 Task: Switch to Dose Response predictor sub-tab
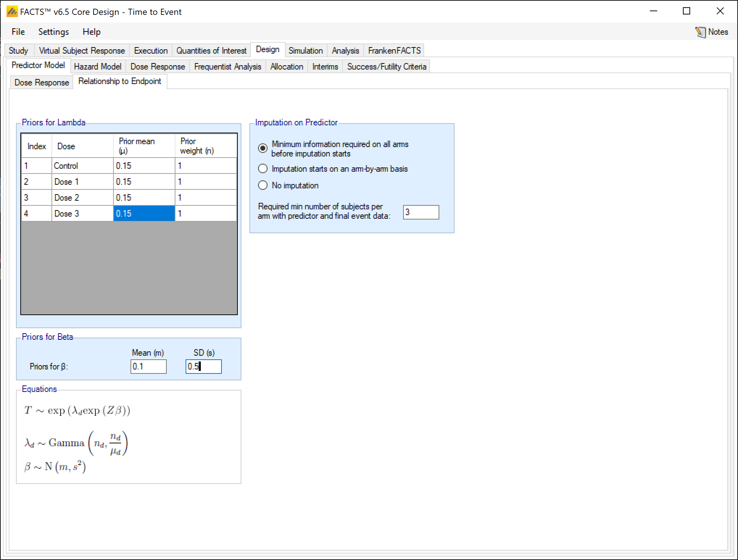point(42,83)
